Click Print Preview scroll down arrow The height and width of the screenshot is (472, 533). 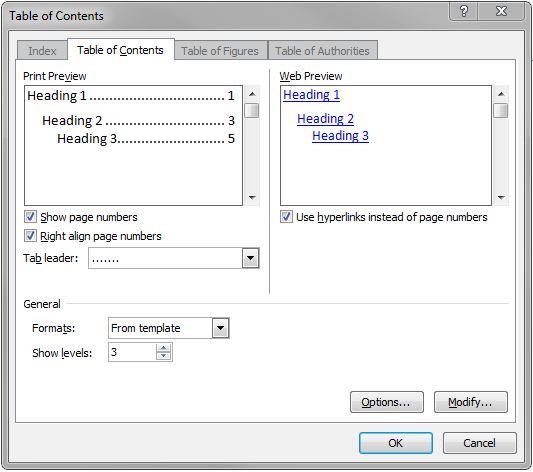[252, 197]
